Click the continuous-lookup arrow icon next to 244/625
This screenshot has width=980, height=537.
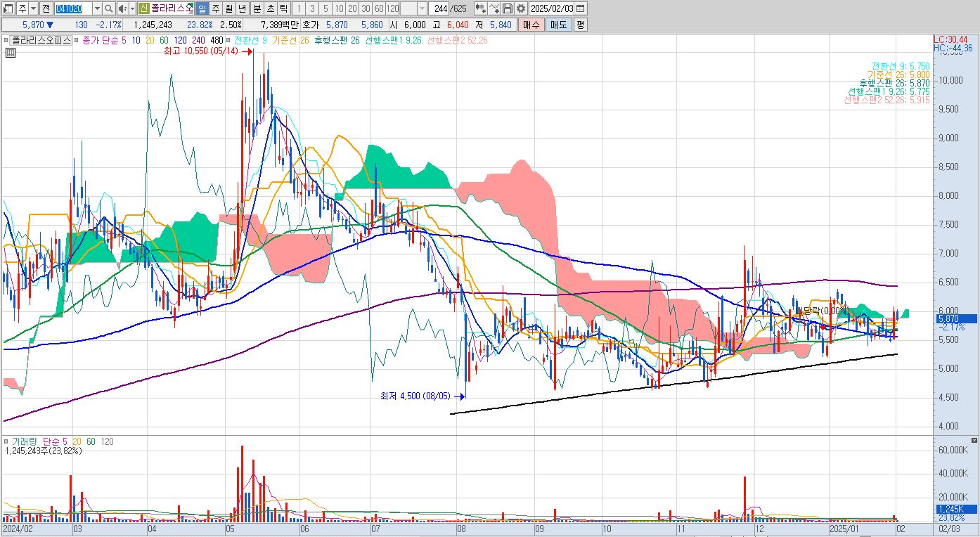480,8
